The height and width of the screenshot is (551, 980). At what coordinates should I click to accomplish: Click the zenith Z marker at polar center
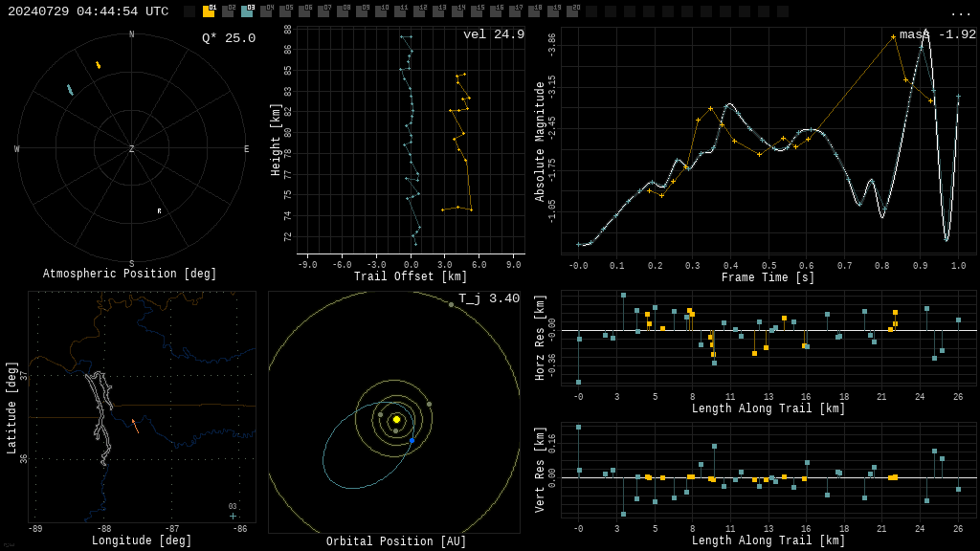point(132,149)
